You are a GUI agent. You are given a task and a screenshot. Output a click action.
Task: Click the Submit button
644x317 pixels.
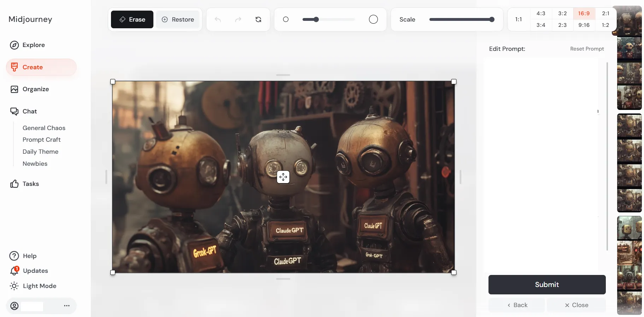pos(547,284)
